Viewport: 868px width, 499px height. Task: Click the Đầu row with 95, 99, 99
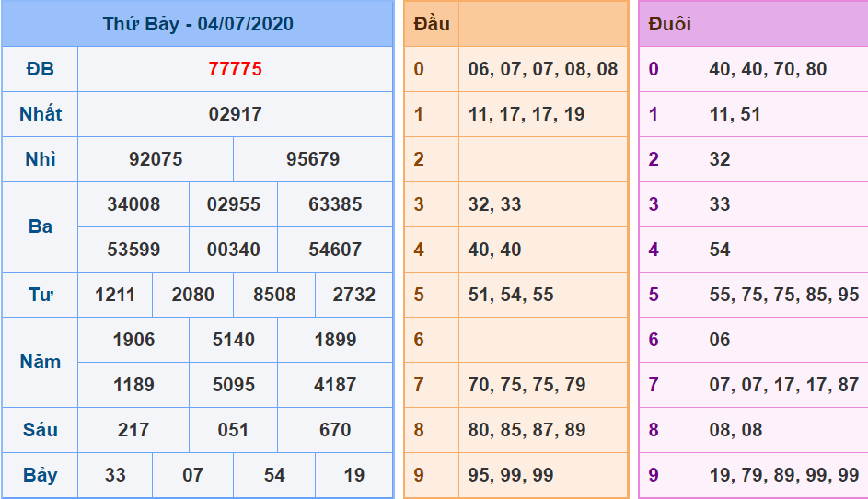(x=511, y=475)
